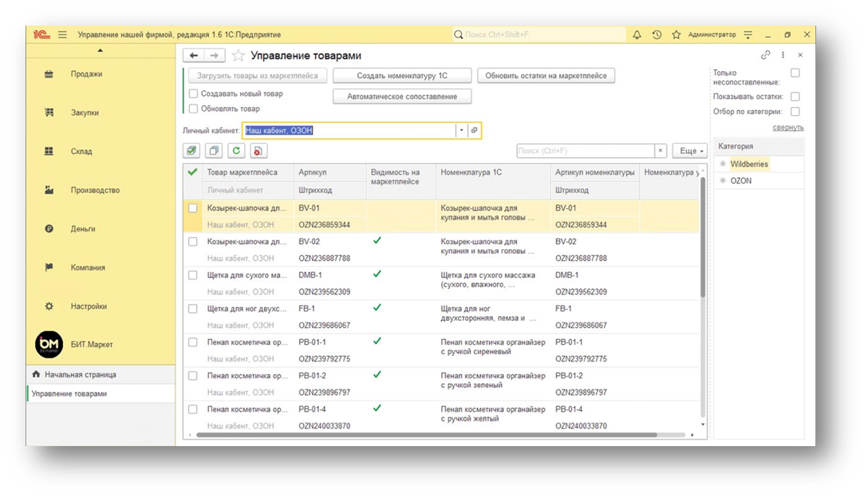Open 'Личный кабинет' dropdown arrow

pos(461,130)
